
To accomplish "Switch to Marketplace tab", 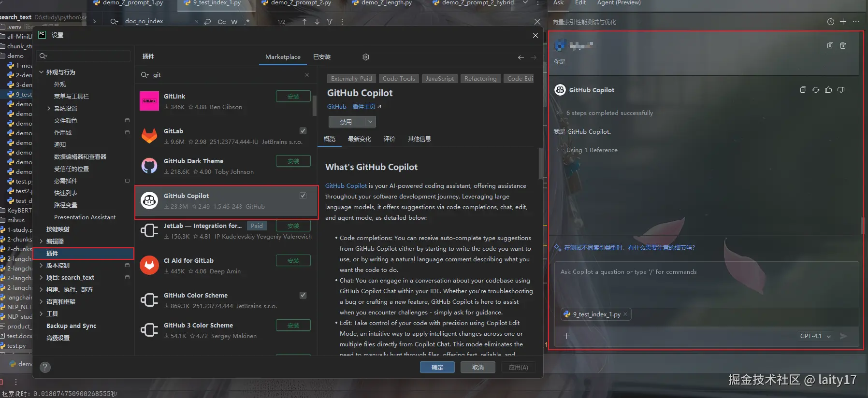I will [283, 57].
